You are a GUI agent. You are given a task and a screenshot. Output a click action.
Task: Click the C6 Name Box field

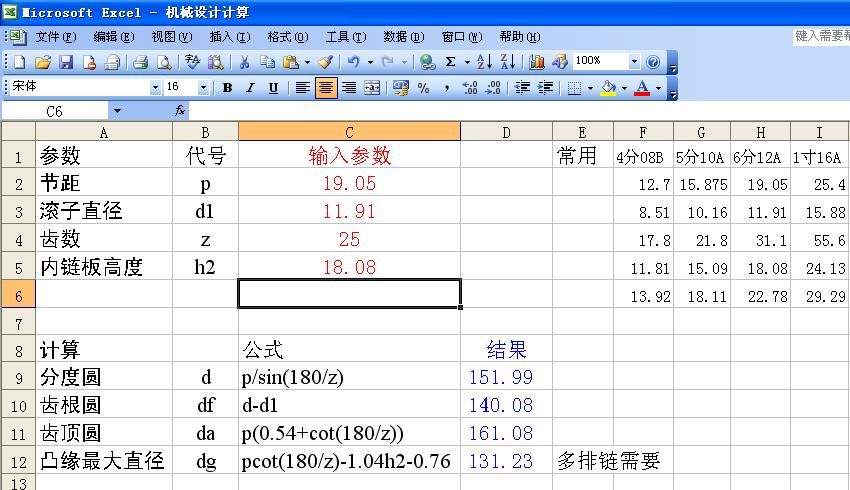point(55,112)
